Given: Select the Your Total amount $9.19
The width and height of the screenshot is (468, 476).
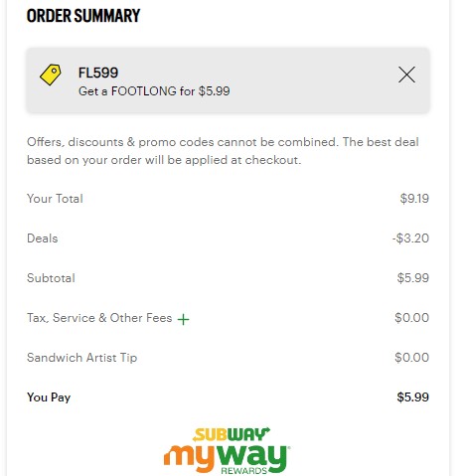Looking at the screenshot, I should tap(414, 199).
